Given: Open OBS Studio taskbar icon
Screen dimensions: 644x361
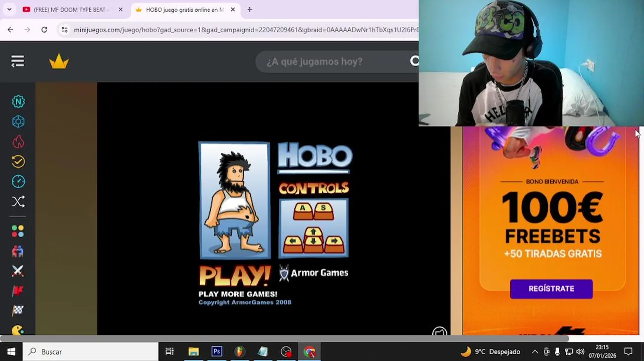Looking at the screenshot, I should (x=286, y=351).
